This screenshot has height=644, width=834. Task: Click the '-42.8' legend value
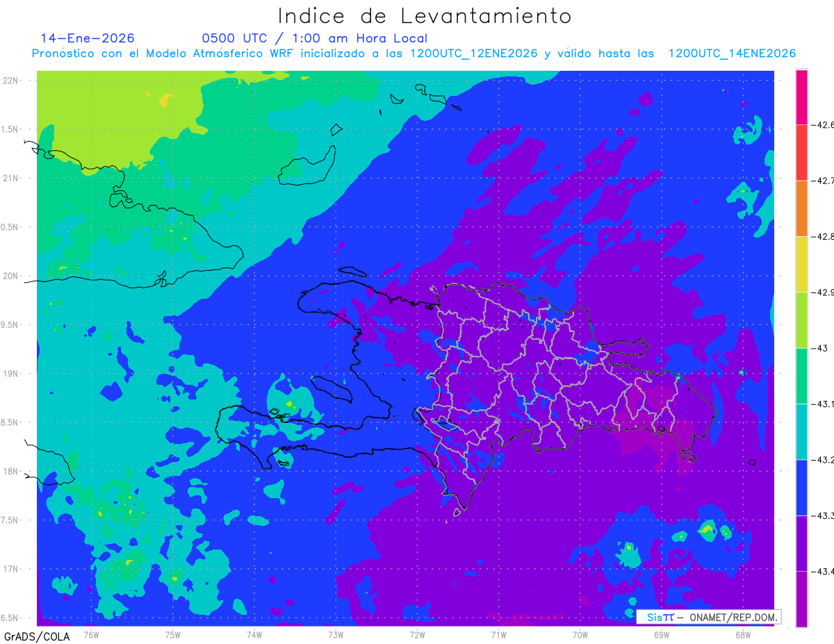[823, 236]
